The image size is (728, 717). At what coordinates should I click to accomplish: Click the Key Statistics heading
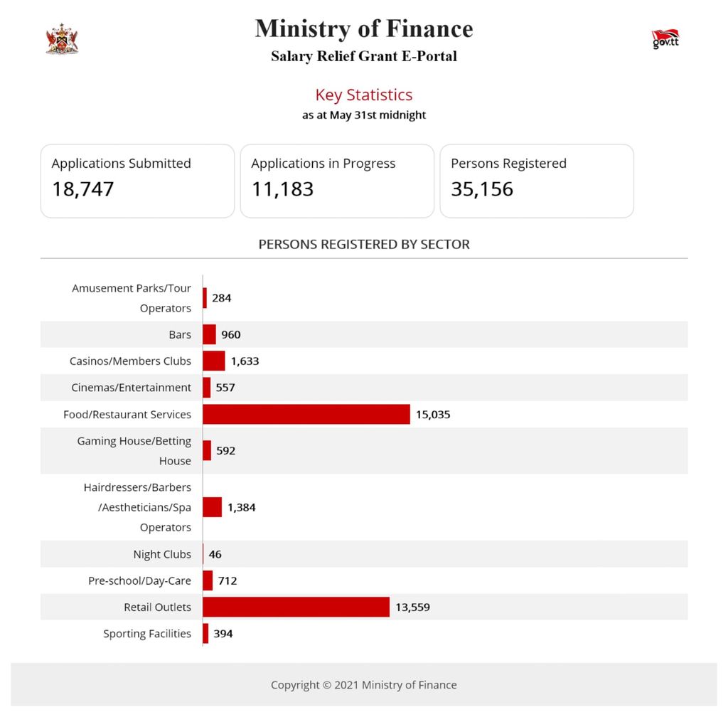tap(363, 95)
